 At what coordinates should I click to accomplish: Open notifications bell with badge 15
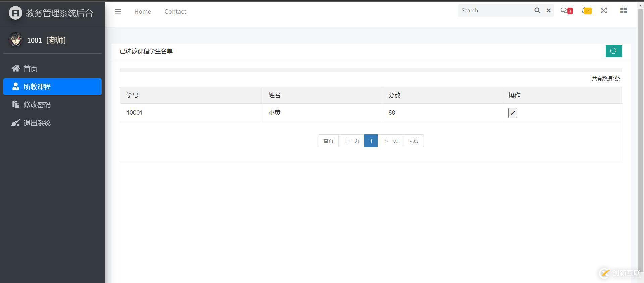coord(586,11)
